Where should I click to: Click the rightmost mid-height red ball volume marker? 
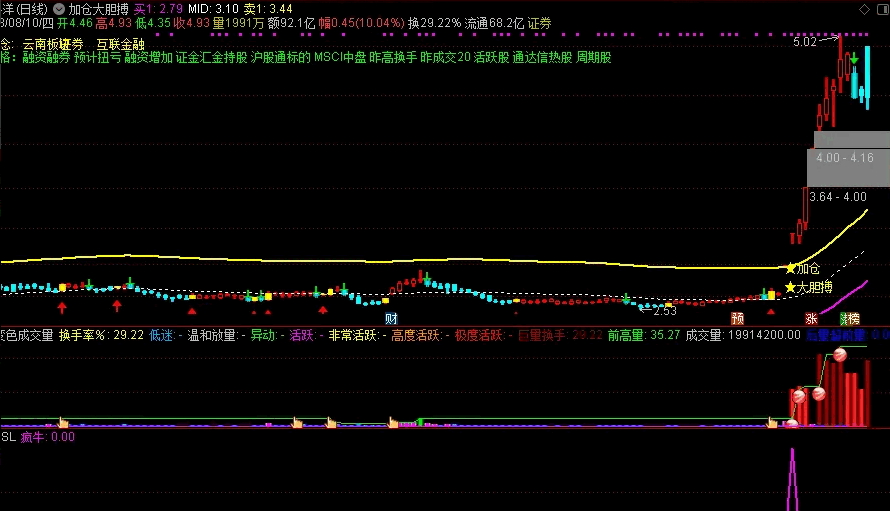click(818, 393)
